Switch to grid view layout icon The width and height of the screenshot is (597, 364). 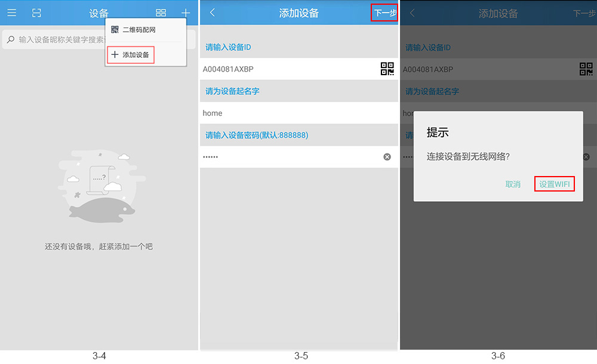coord(161,13)
